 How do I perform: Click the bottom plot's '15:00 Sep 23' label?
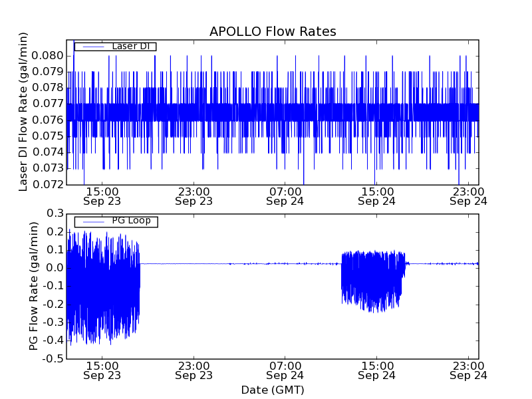tap(102, 370)
